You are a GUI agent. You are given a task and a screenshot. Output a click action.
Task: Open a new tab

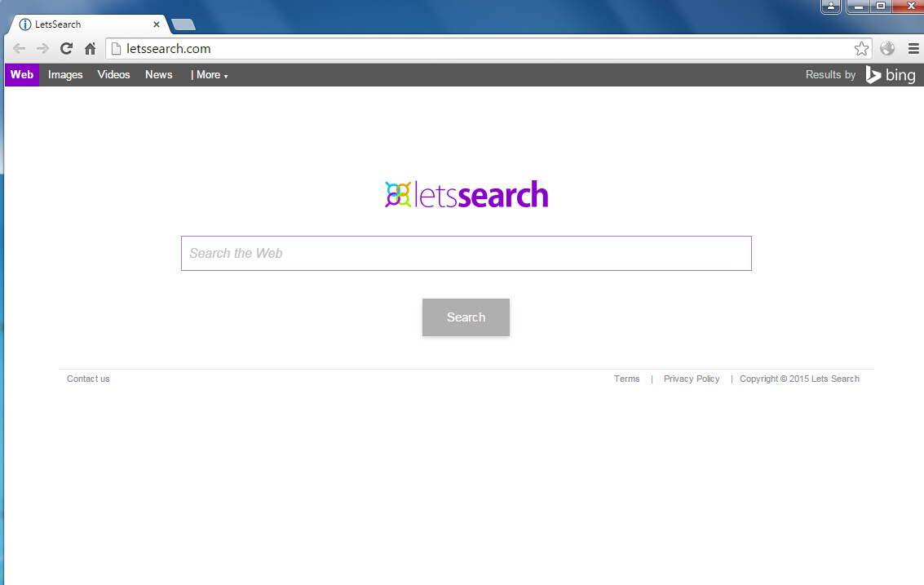tap(183, 24)
